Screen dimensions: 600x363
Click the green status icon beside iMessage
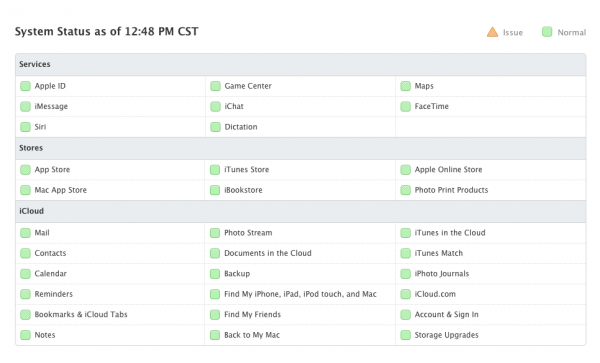[25, 106]
